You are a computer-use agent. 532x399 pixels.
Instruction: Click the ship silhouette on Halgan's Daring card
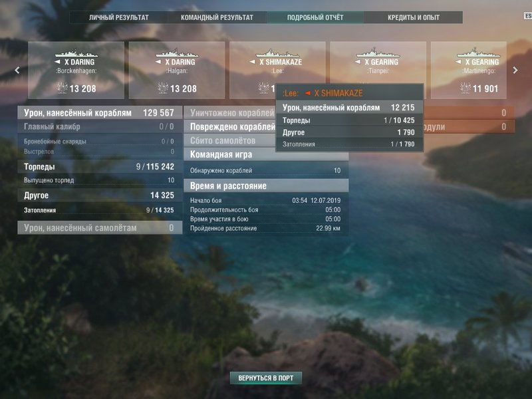tap(177, 53)
